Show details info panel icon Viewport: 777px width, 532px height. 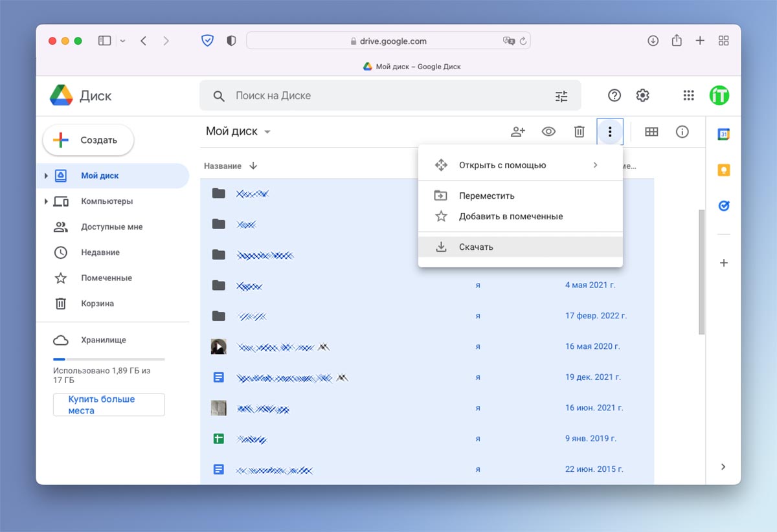tap(682, 132)
